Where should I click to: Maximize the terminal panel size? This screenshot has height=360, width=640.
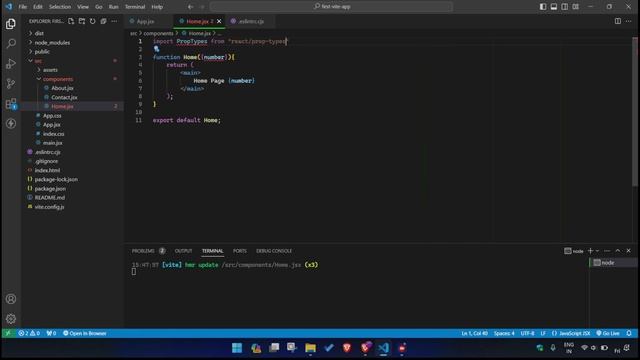(x=618, y=251)
